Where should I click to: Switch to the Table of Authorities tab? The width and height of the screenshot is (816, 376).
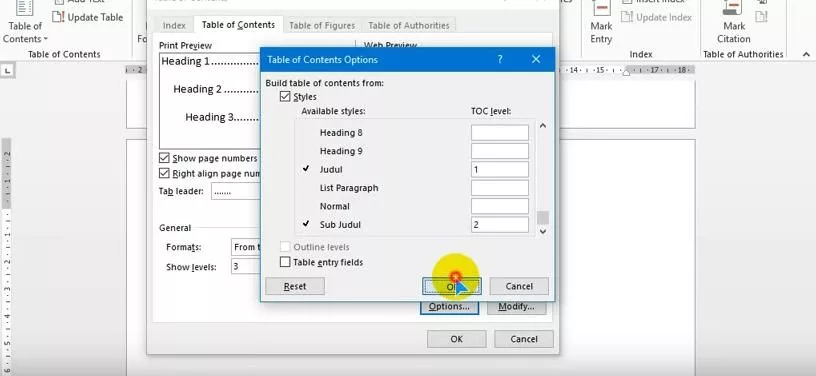click(x=409, y=25)
